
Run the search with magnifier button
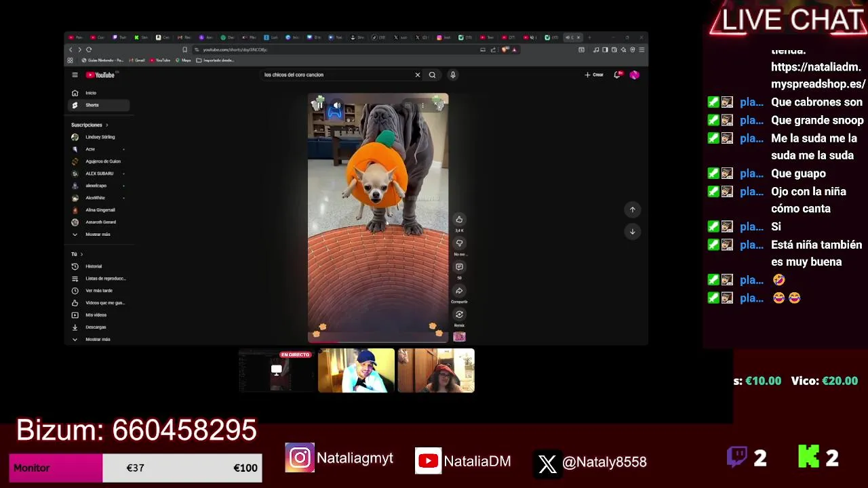[x=432, y=75]
